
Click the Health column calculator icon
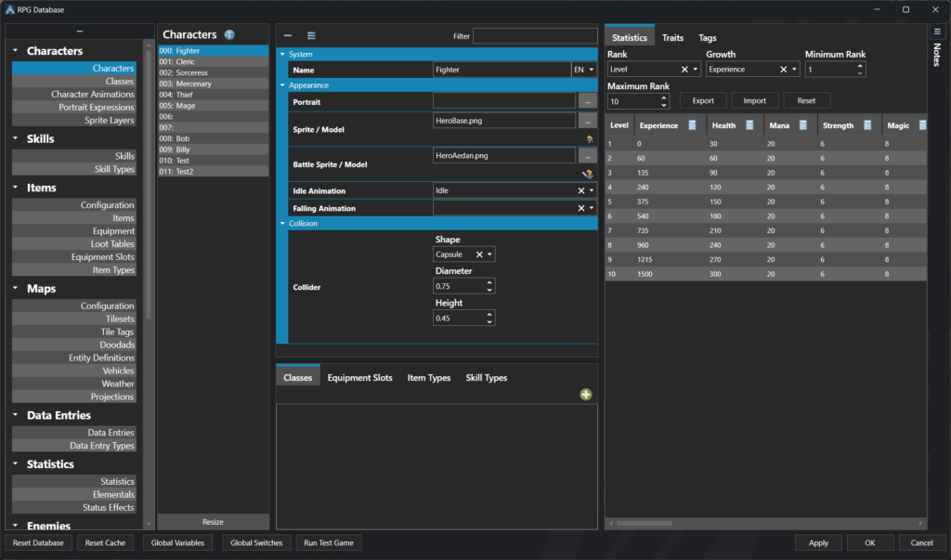[749, 125]
